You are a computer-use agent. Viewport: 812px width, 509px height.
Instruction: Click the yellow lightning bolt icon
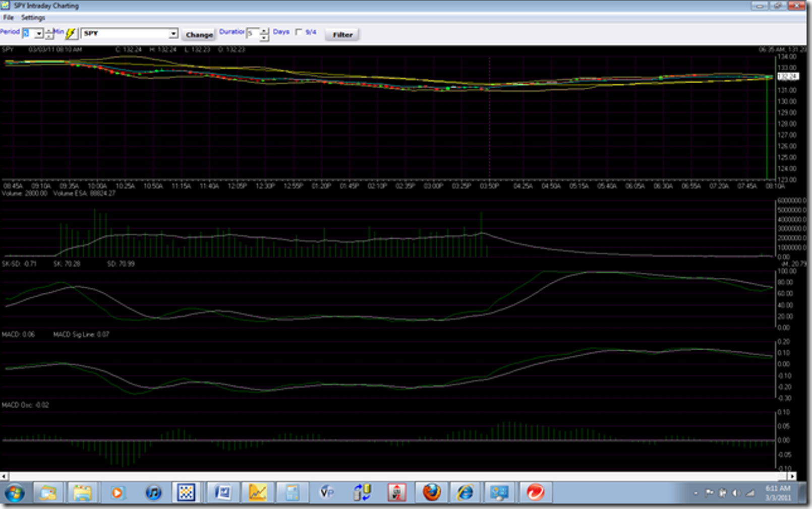(71, 33)
